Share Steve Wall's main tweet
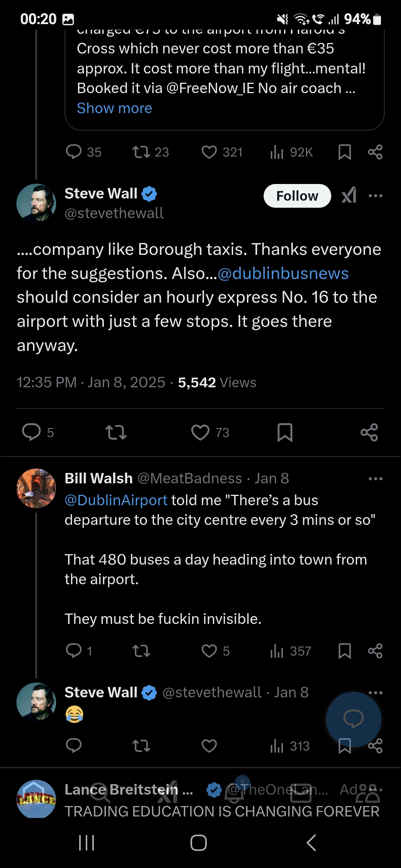The image size is (401, 868). 369,432
